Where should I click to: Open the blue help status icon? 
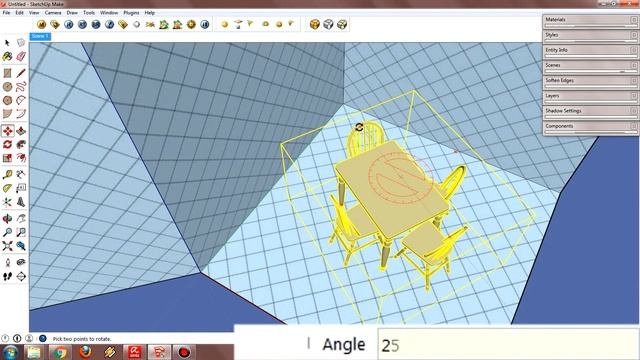42,338
